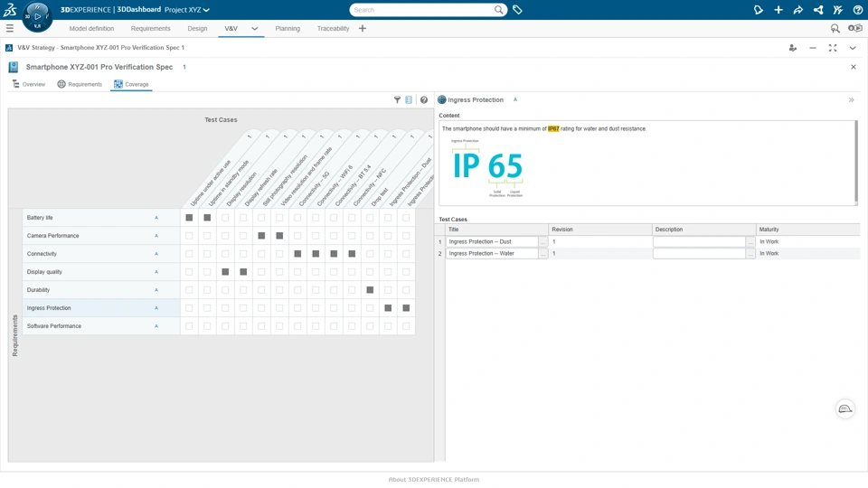Click the list view icon beside the filter

pos(409,99)
